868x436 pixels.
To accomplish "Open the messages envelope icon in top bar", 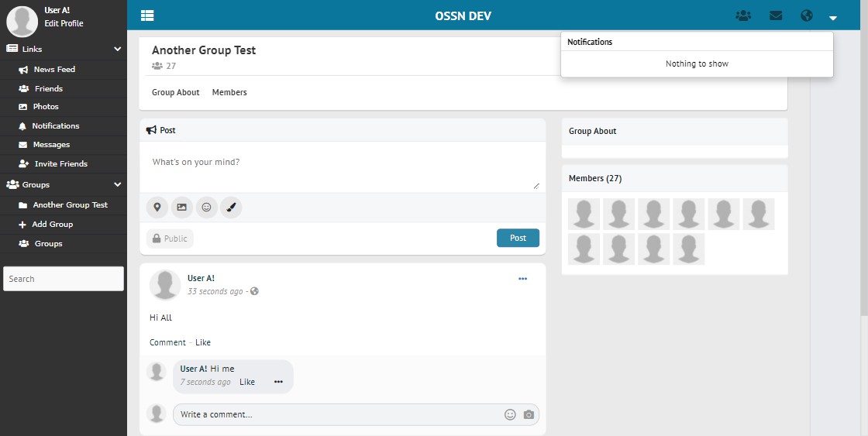I will pyautogui.click(x=775, y=15).
